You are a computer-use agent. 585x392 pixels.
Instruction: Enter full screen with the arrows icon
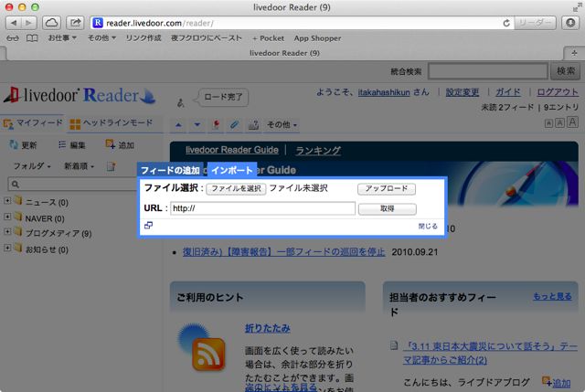point(577,7)
